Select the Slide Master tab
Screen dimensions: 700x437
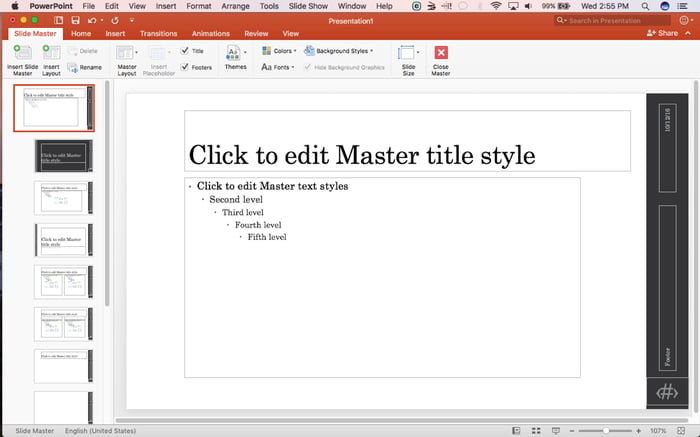(35, 33)
